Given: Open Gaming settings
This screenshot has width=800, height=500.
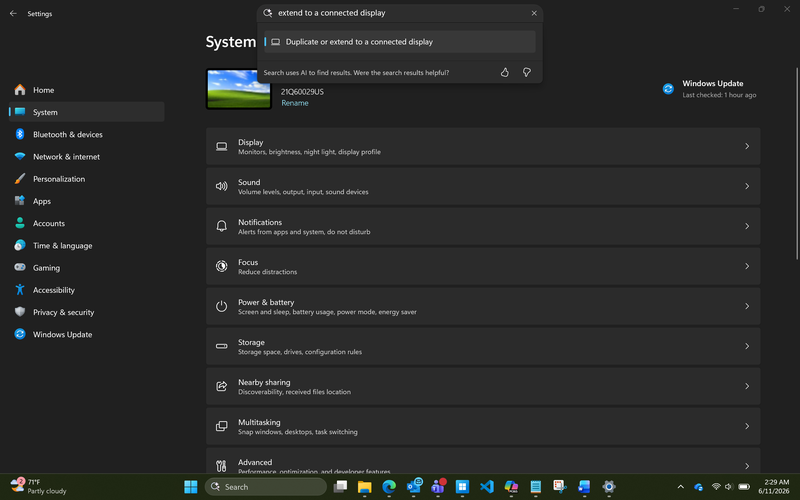Looking at the screenshot, I should 87,267.
